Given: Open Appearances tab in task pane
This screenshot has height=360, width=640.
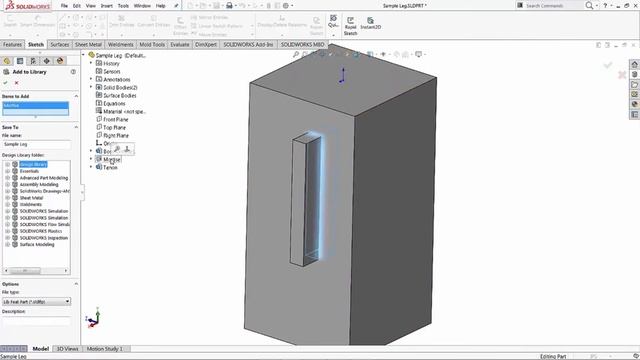Looking at the screenshot, I should (634, 104).
